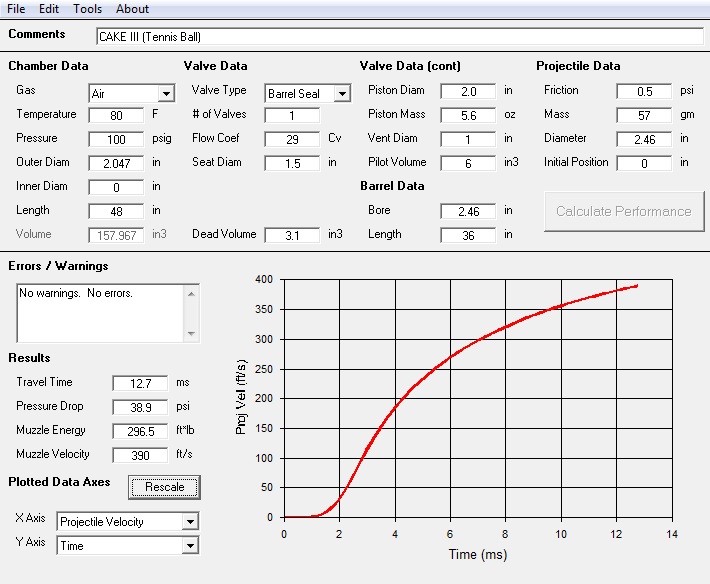Open the About menu
Image resolution: width=710 pixels, height=584 pixels.
[x=132, y=9]
